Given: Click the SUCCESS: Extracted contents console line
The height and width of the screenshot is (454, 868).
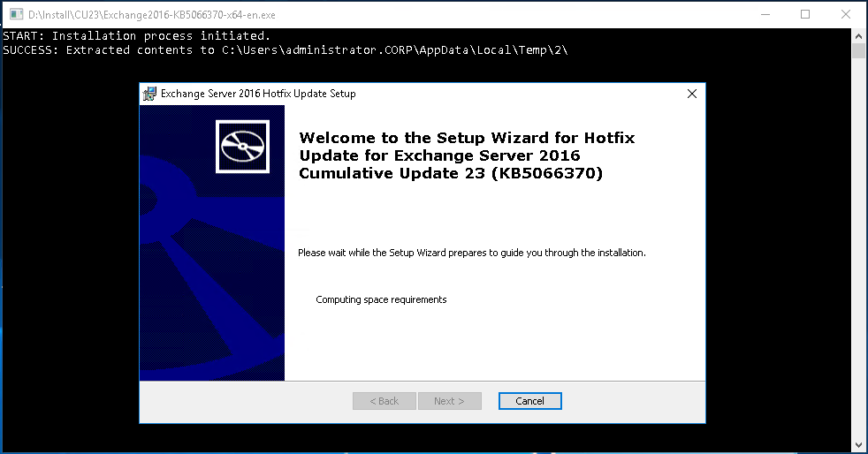Looking at the screenshot, I should [285, 50].
